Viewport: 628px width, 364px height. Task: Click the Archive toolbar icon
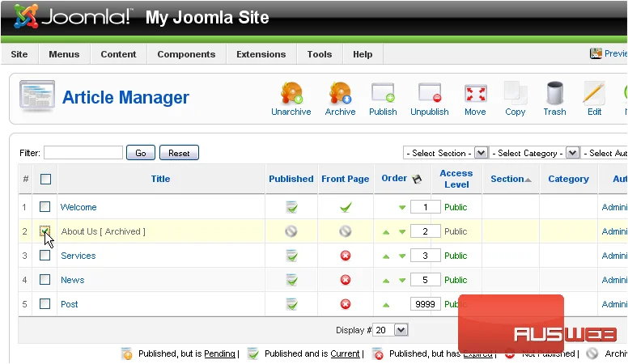[340, 93]
